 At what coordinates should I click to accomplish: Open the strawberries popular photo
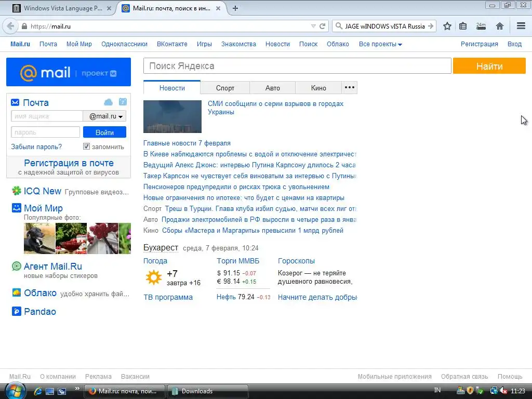coord(71,238)
